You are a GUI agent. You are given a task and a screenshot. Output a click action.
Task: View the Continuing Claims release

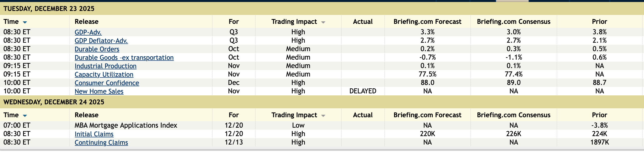tap(101, 143)
